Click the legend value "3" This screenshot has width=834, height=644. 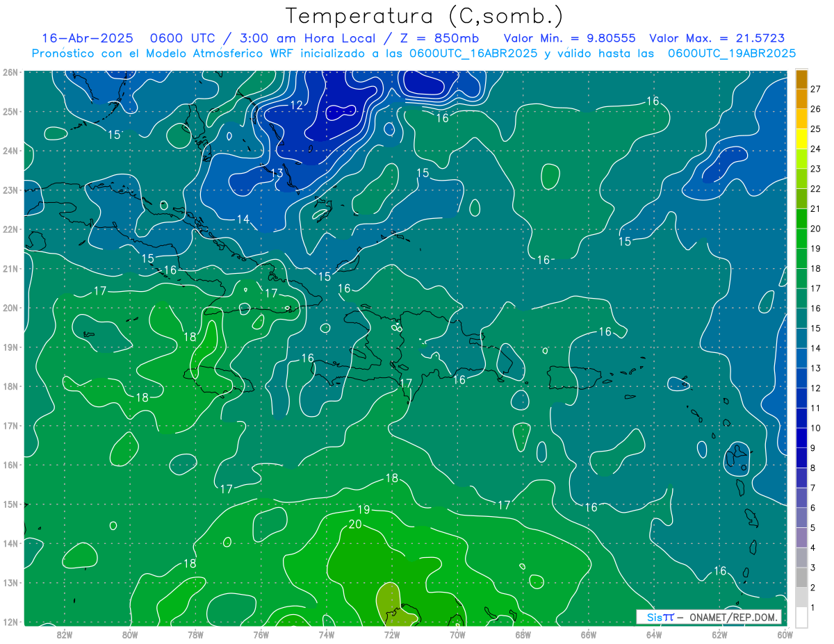click(813, 568)
